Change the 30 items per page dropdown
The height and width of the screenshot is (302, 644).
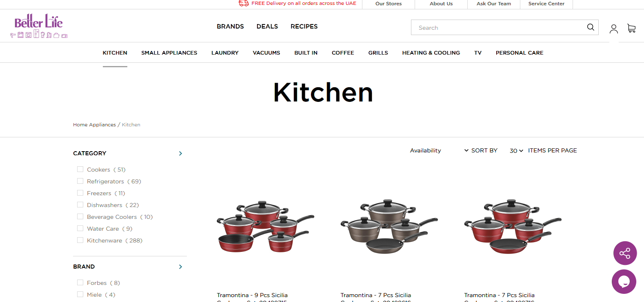point(516,151)
